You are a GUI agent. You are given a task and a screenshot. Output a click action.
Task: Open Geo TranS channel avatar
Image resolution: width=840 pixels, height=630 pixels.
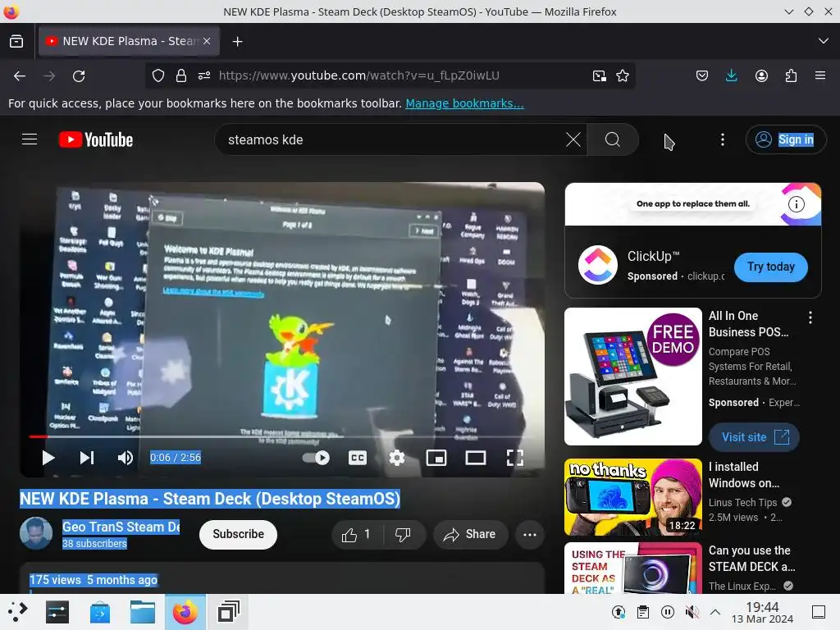pyautogui.click(x=36, y=533)
